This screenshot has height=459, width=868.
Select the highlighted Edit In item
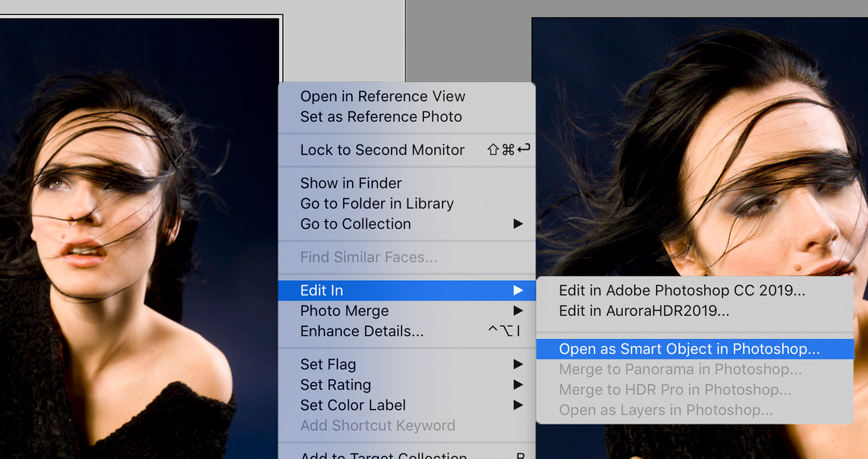click(322, 290)
